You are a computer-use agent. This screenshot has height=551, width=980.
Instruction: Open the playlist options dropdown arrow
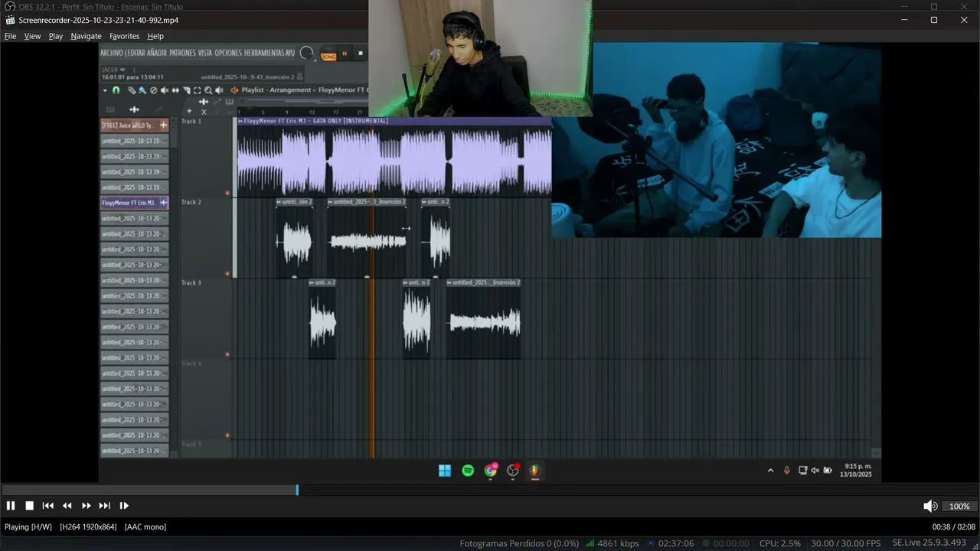coord(106,90)
